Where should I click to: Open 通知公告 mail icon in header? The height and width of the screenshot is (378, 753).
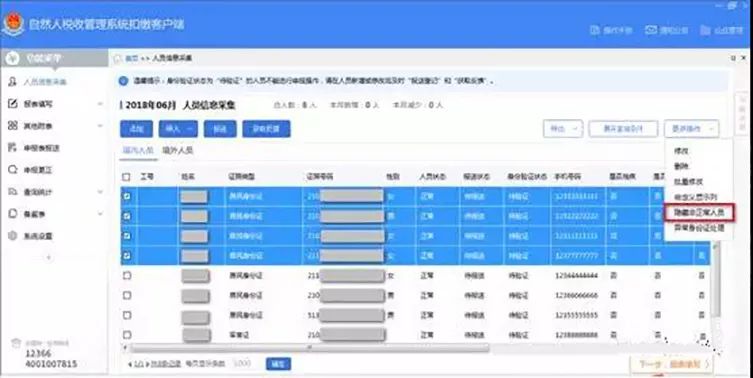(x=651, y=30)
